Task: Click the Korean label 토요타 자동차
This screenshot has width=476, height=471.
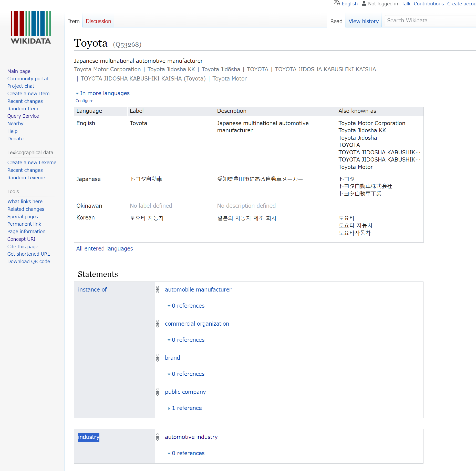Action: tap(147, 218)
